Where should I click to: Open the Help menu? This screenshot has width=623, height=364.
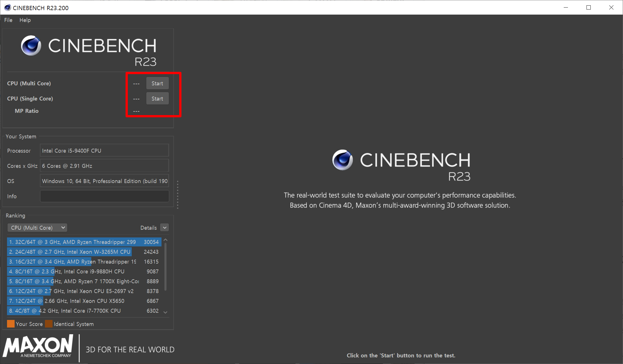click(25, 20)
